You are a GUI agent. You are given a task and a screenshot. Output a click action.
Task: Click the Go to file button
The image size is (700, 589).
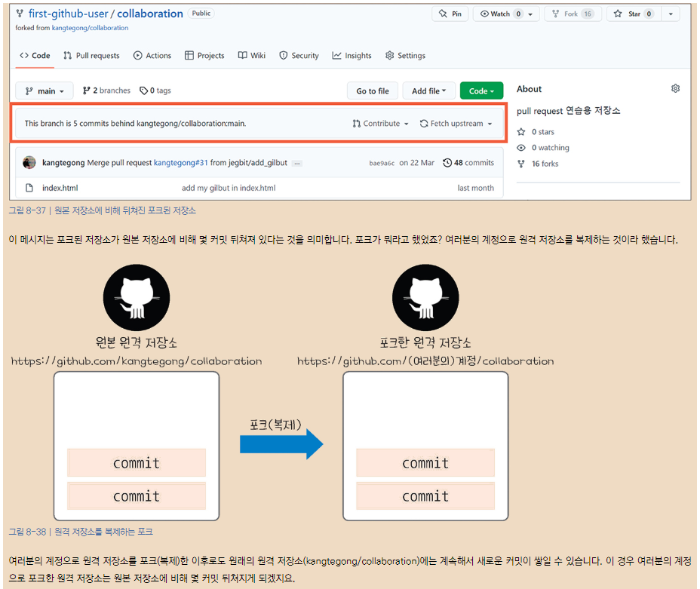[373, 90]
